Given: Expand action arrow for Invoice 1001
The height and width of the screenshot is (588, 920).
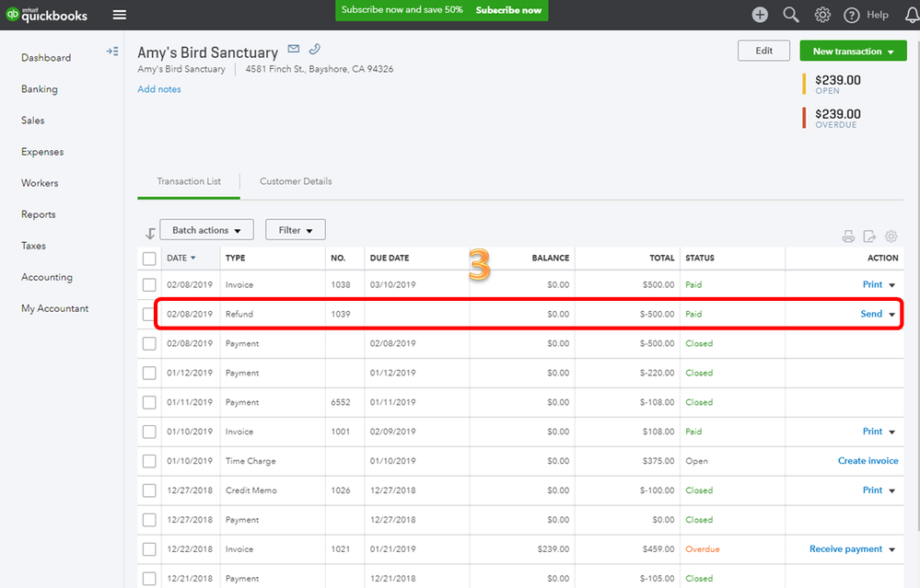Looking at the screenshot, I should click(x=891, y=432).
